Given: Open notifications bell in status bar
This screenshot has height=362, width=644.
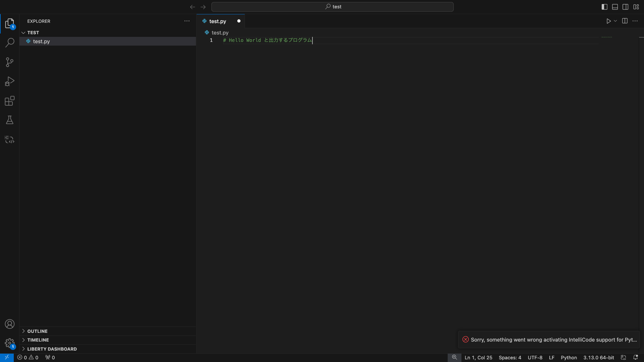Looking at the screenshot, I should 635,358.
